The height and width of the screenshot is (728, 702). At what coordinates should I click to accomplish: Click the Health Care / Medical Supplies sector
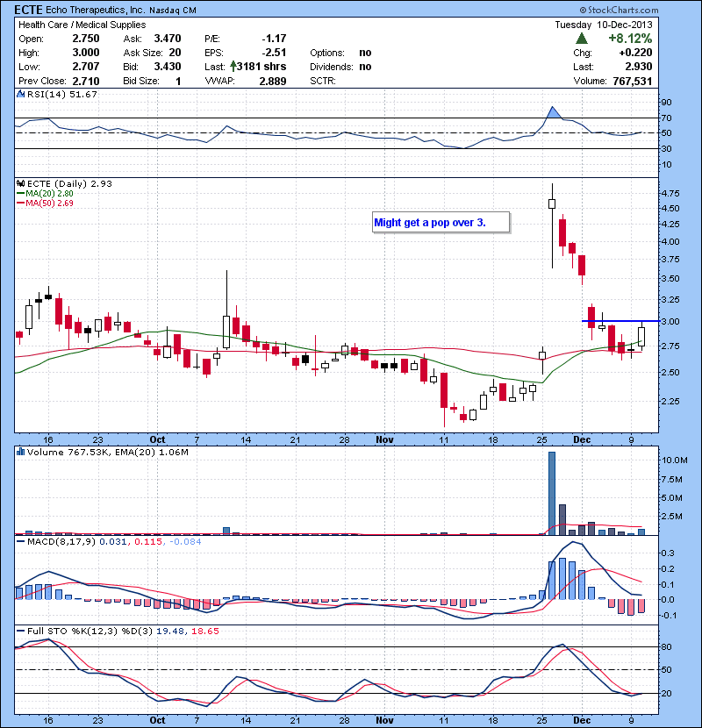tap(82, 25)
